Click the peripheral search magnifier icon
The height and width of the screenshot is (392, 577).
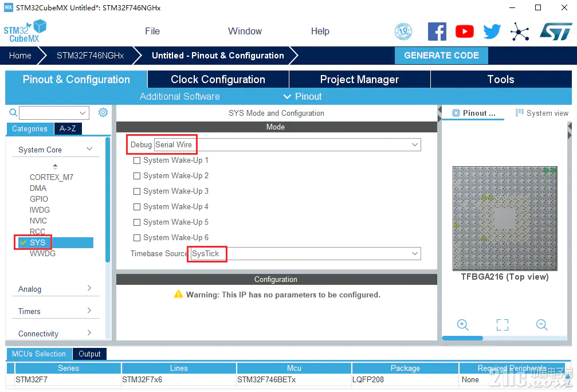[13, 113]
